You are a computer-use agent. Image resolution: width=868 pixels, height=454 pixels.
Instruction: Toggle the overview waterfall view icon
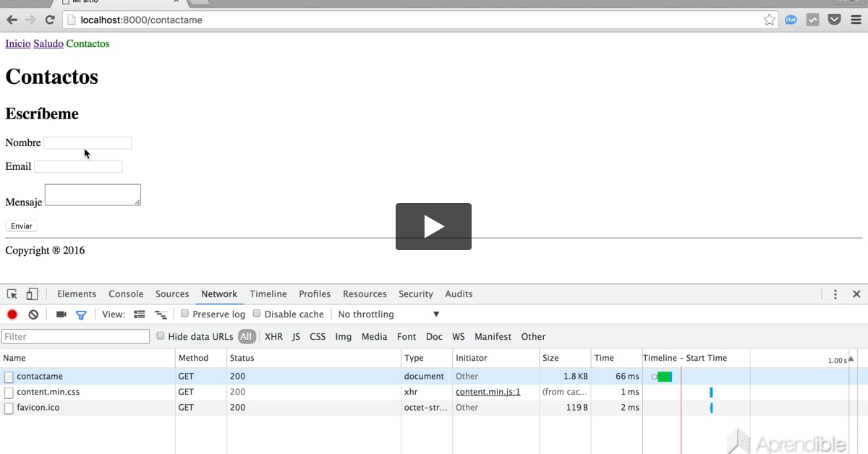coord(161,314)
